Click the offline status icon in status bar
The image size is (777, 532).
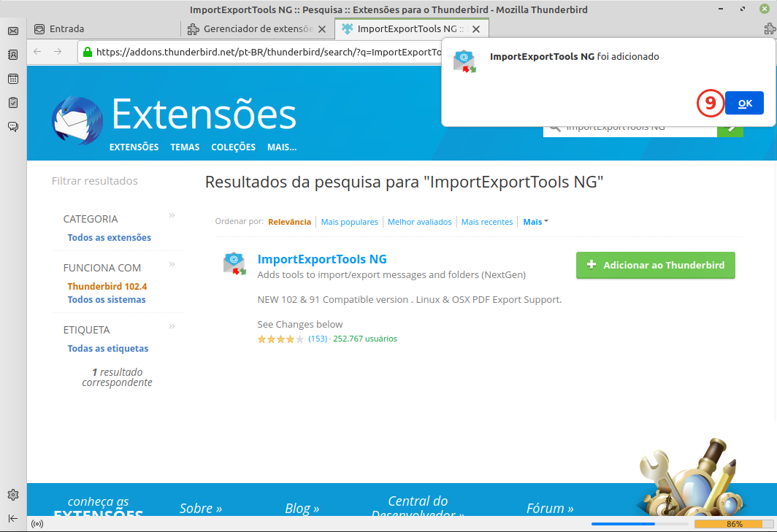pyautogui.click(x=37, y=524)
